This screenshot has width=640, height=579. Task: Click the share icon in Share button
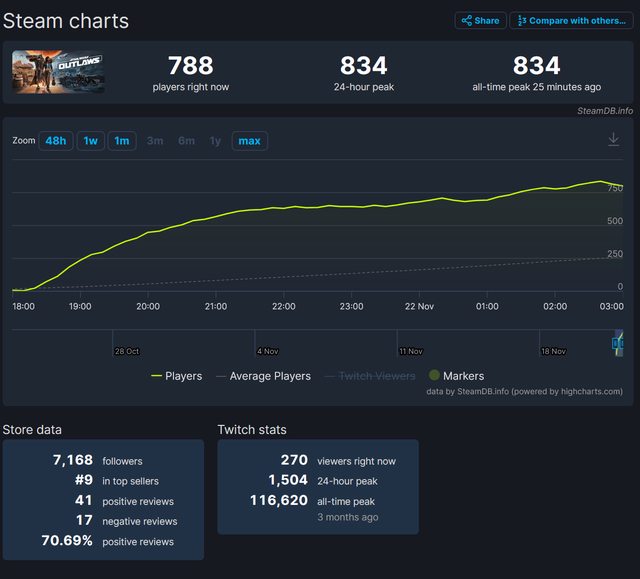pyautogui.click(x=467, y=20)
